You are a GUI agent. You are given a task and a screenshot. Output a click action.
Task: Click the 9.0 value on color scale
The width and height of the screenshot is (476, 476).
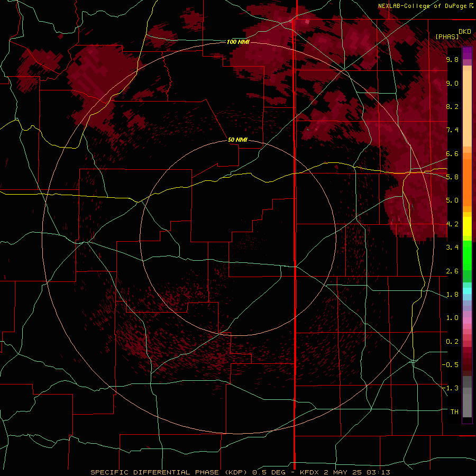[x=452, y=83]
